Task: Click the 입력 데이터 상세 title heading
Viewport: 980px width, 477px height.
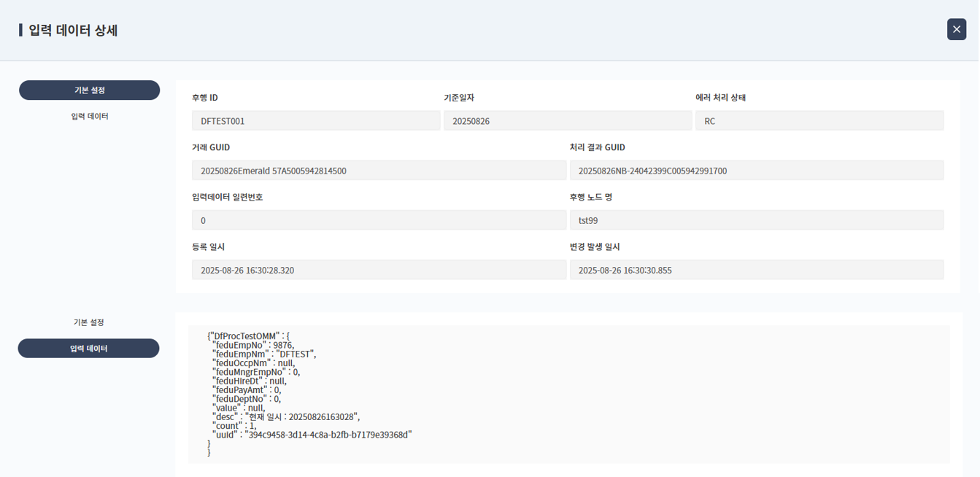Action: (73, 31)
